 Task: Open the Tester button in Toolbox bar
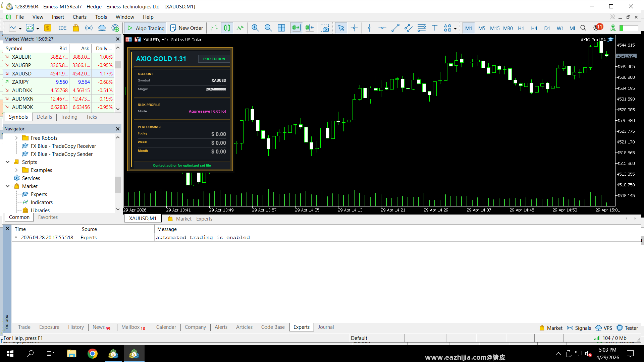[627, 328]
